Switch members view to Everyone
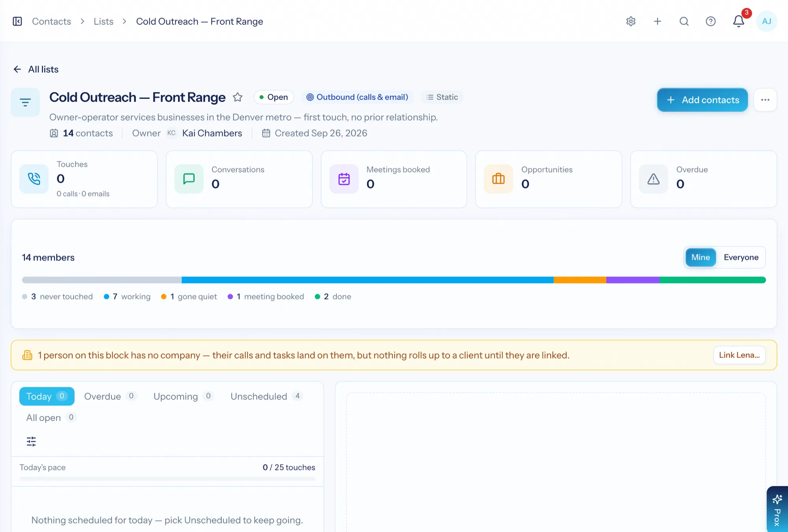This screenshot has height=532, width=788. pyautogui.click(x=741, y=257)
